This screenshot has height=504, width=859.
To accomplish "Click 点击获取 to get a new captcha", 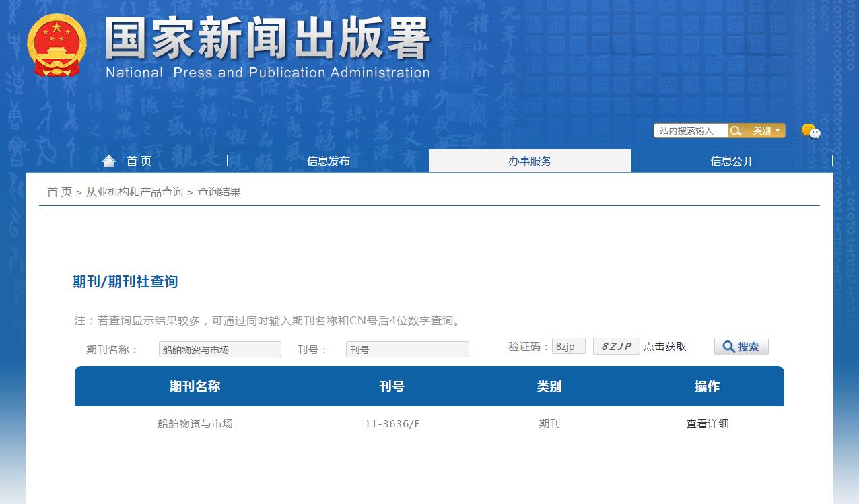I will (664, 346).
